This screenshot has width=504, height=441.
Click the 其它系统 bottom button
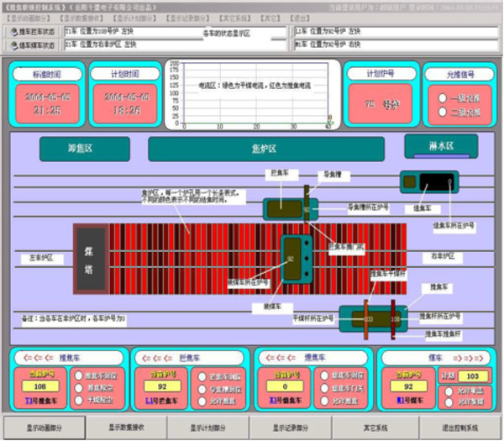[x=375, y=428]
